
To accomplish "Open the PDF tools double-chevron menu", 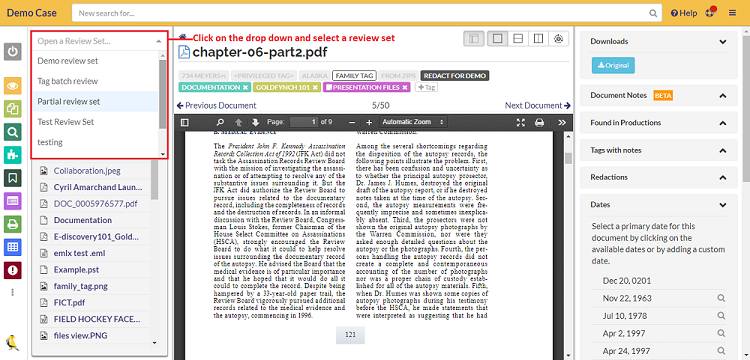I will tap(562, 122).
